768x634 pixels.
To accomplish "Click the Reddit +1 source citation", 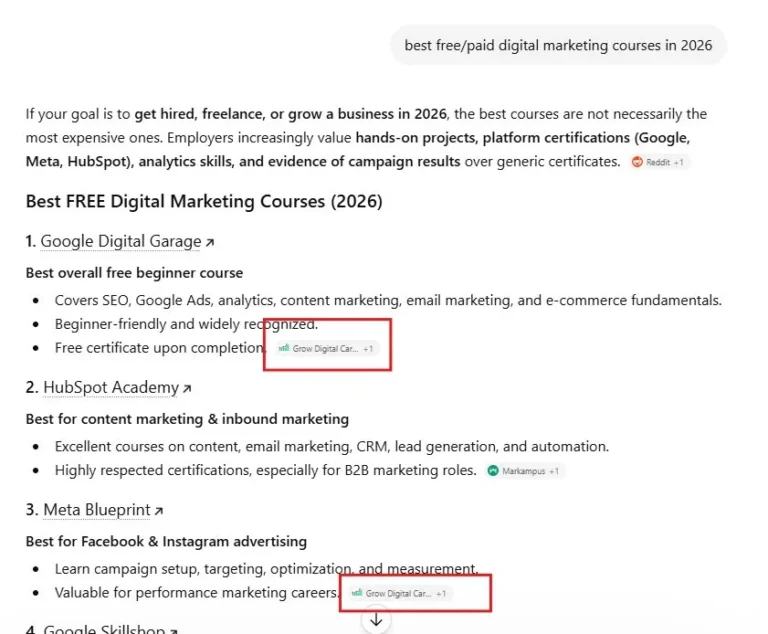I will pyautogui.click(x=659, y=162).
